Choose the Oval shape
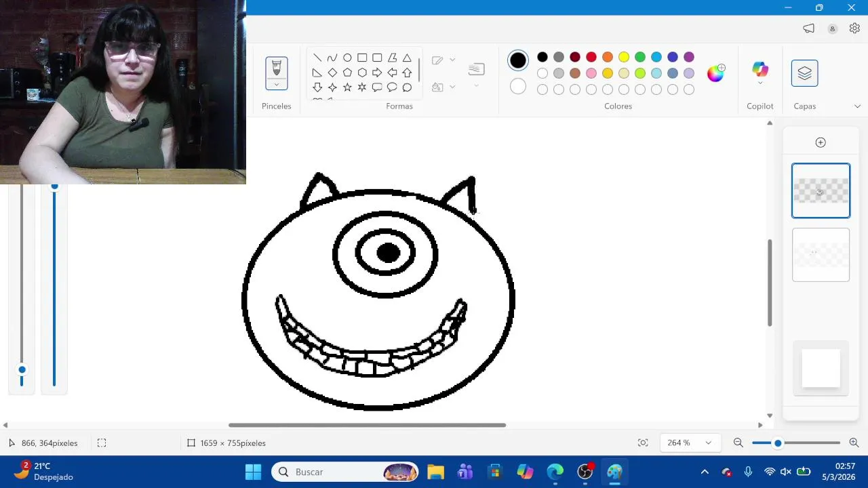The image size is (868, 488). (x=347, y=58)
